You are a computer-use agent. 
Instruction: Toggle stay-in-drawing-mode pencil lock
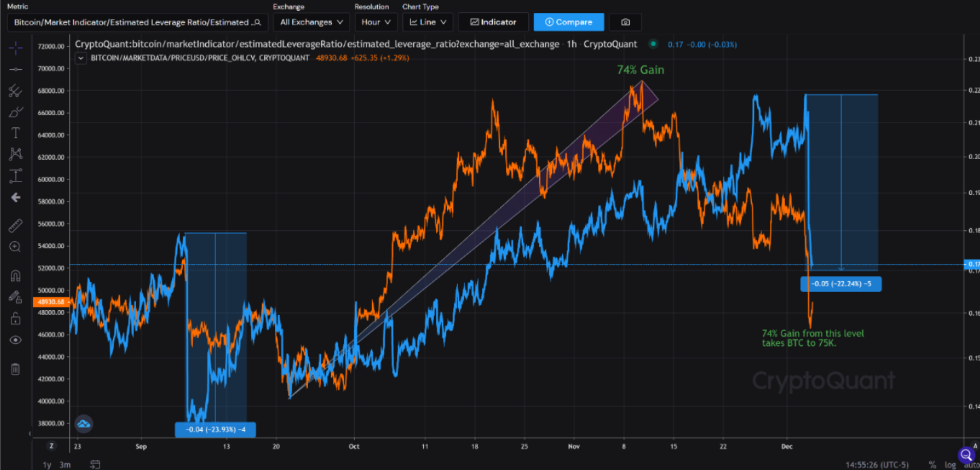pos(15,297)
